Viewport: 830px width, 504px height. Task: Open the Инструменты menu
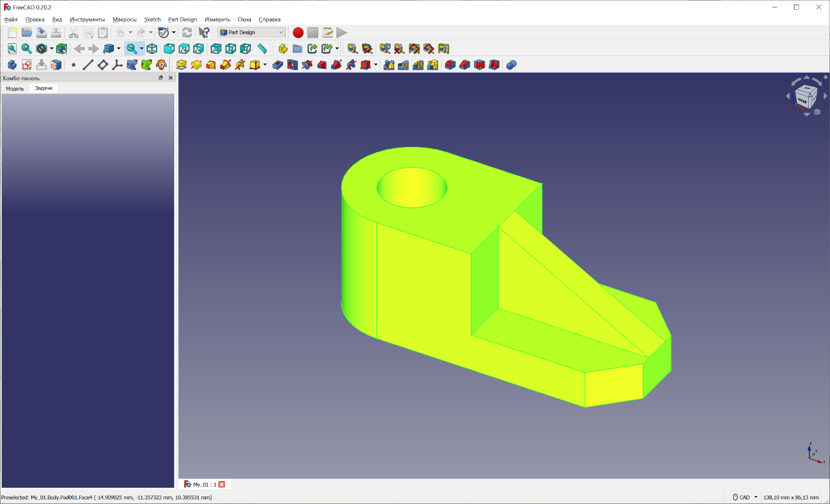pos(87,19)
